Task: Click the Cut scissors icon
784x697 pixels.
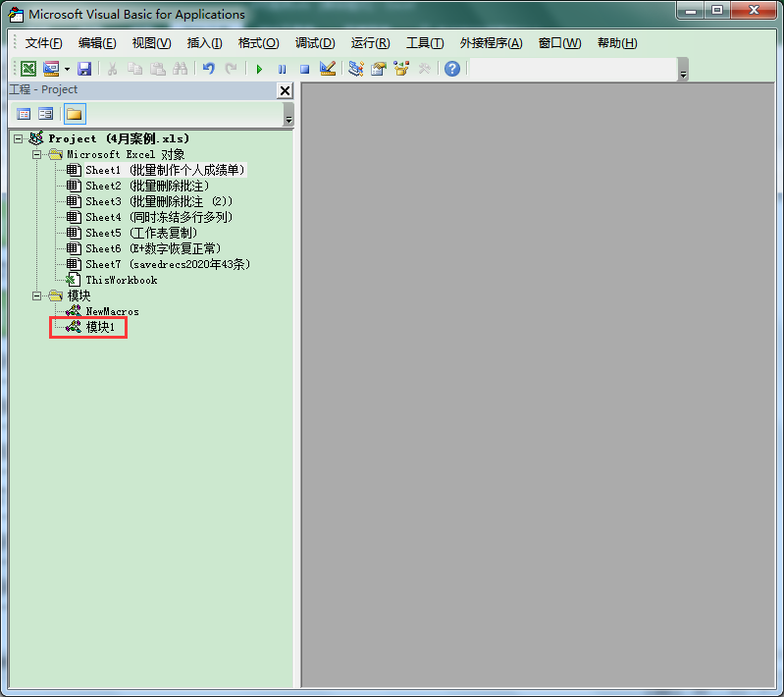Action: click(112, 69)
